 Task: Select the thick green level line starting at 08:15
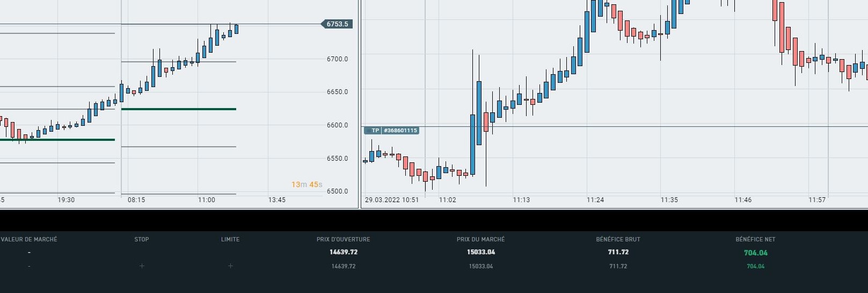178,109
